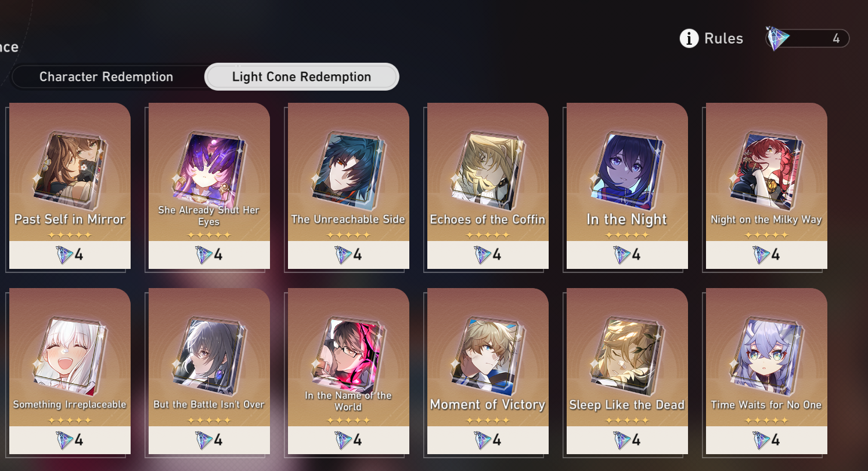This screenshot has height=471, width=868.
Task: Choose But the Battle Isn't Over card
Action: click(x=209, y=371)
